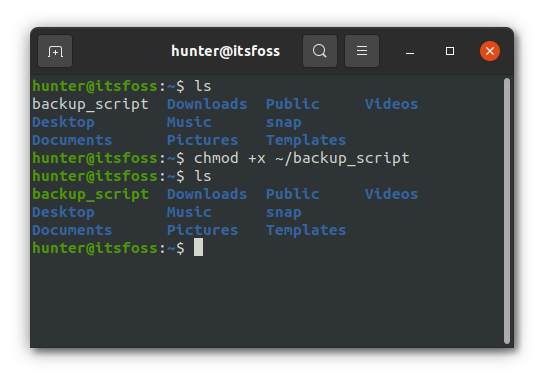Click the Templates folder in the second listing

(306, 230)
